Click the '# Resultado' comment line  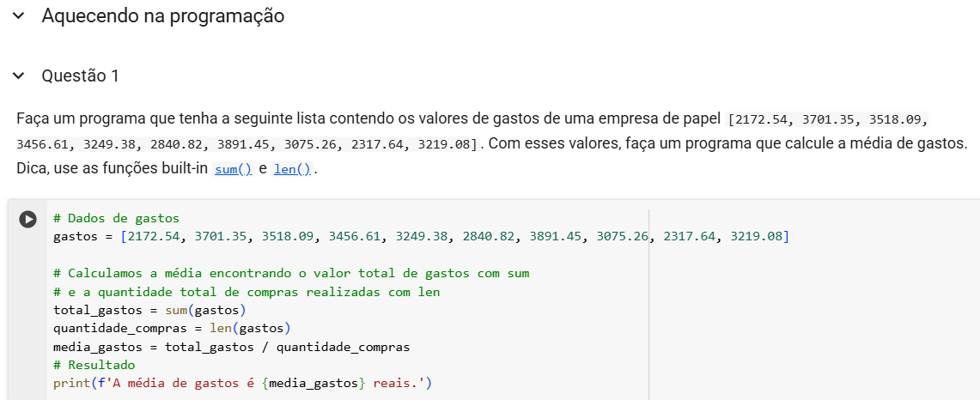pos(94,365)
